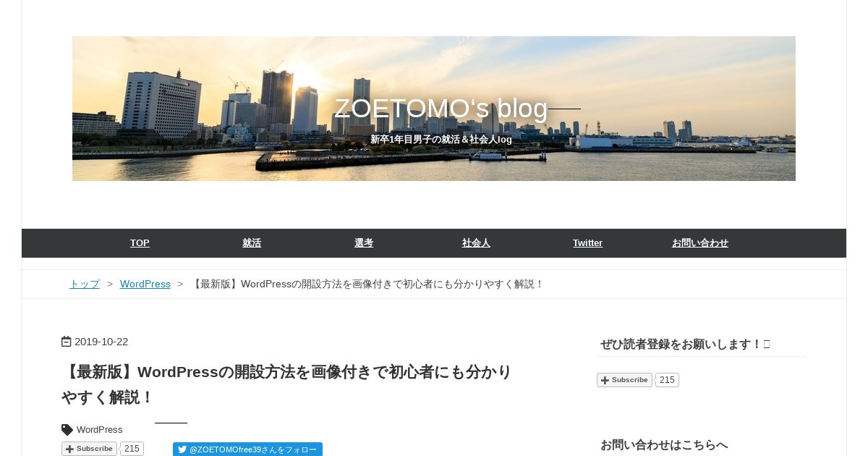Click the WordPress breadcrumb link
The image size is (868, 456).
(145, 284)
